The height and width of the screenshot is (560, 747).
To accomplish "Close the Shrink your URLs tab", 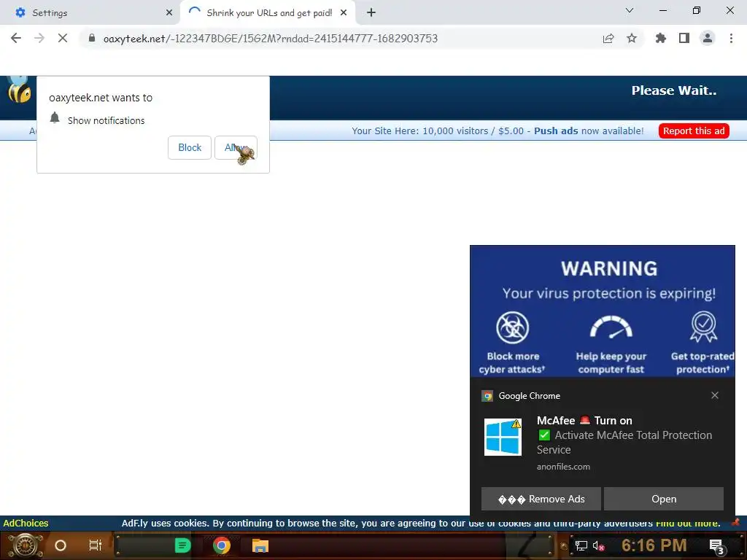I will pos(344,13).
